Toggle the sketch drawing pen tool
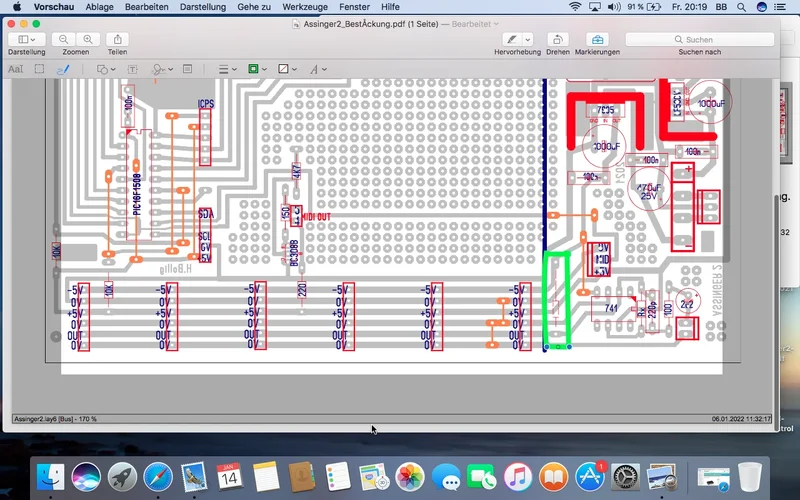 point(63,69)
